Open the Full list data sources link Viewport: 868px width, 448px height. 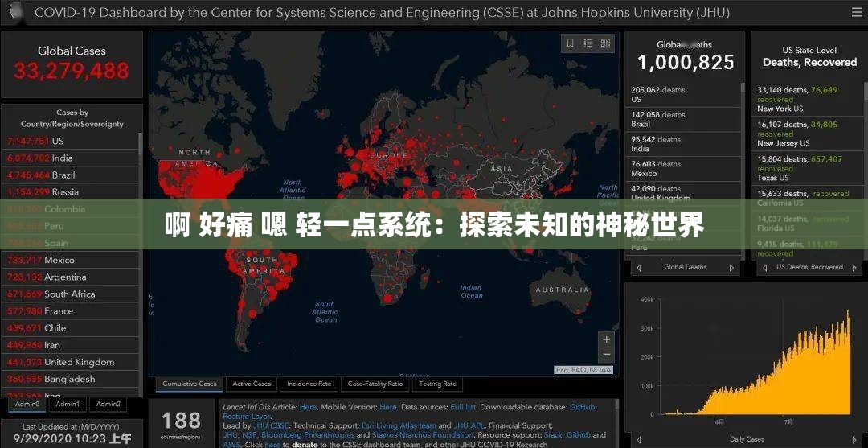(x=463, y=408)
